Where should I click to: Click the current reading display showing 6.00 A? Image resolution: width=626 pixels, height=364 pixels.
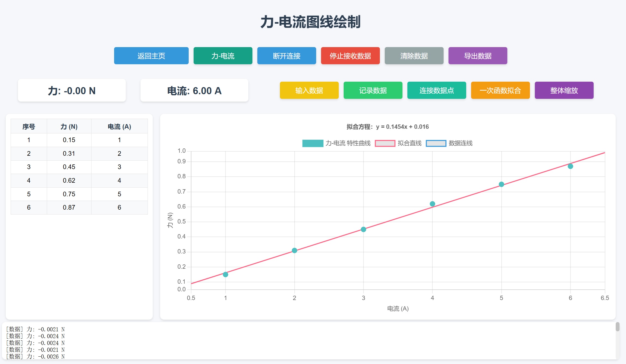194,90
